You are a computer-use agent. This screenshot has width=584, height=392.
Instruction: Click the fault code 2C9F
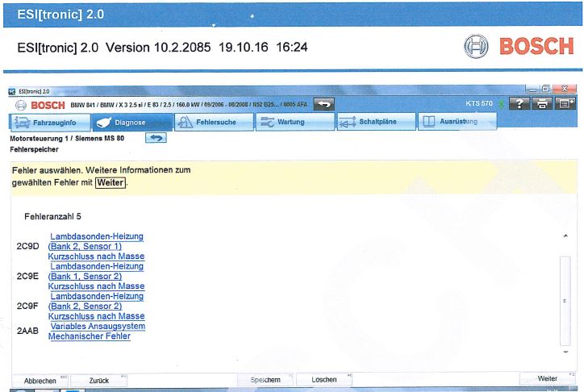pyautogui.click(x=27, y=306)
